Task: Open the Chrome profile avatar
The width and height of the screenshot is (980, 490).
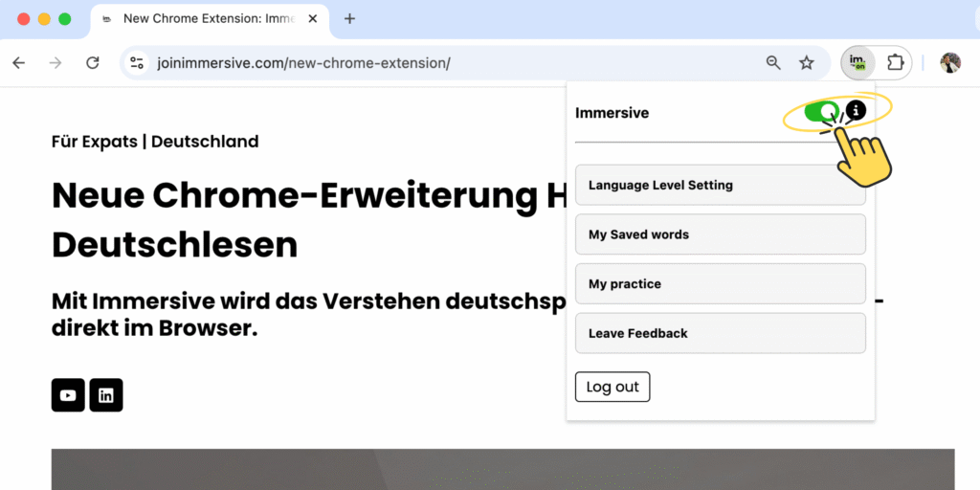Action: click(x=949, y=63)
